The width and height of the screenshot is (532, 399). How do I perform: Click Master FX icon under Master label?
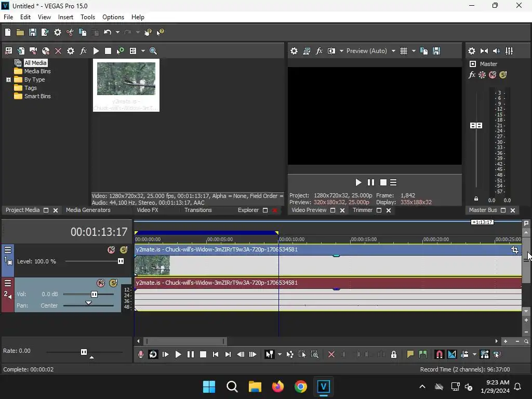pos(472,75)
